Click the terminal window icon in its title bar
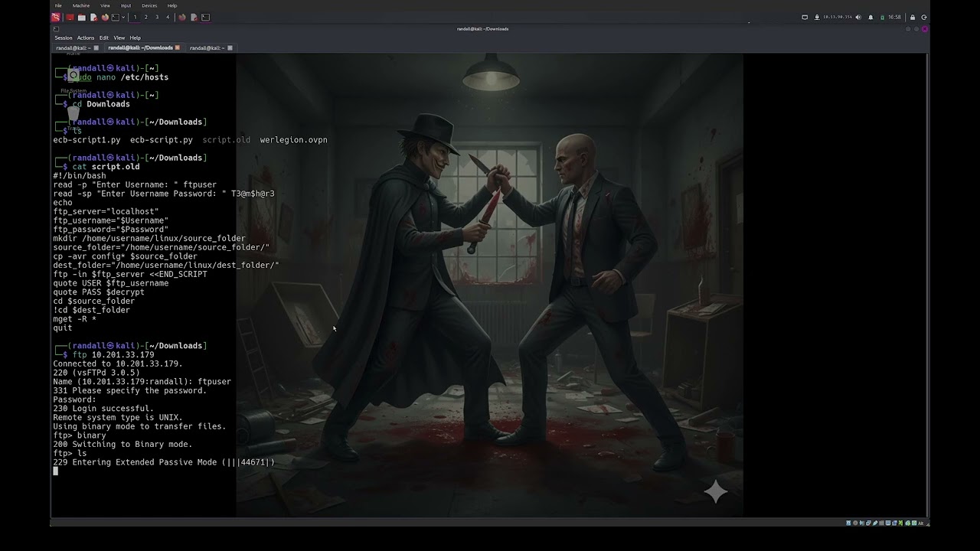 tap(56, 29)
